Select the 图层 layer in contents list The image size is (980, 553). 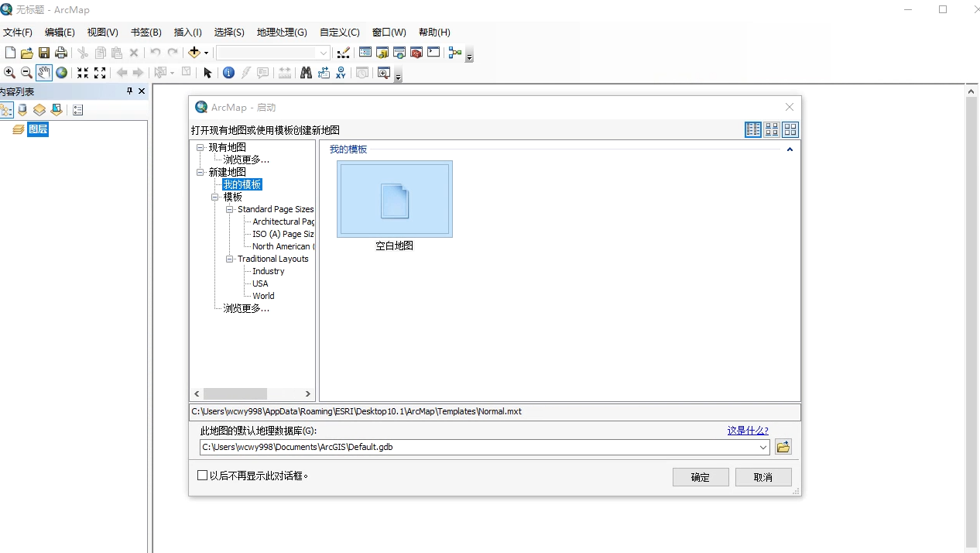click(38, 129)
